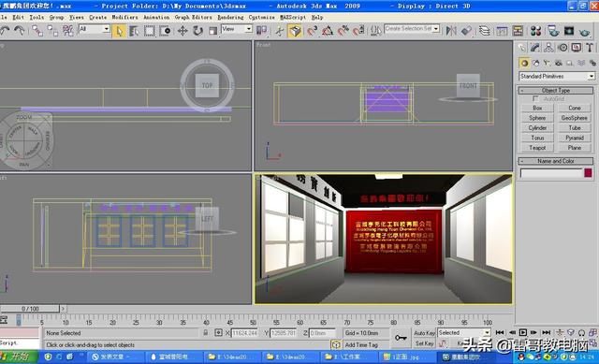
Task: Collapse the Name and Color rollout
Action: click(x=555, y=161)
